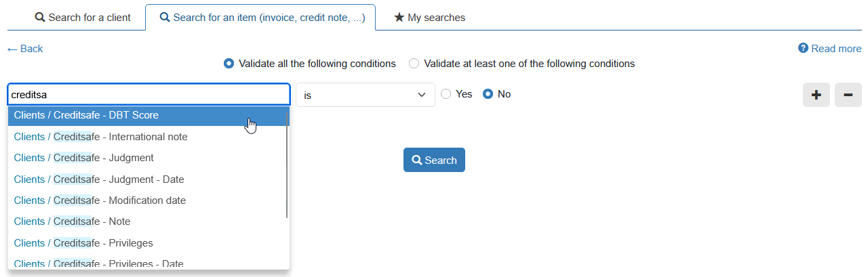Click magnifier icon on Search for a client
Screen dimensions: 868x277
40,18
